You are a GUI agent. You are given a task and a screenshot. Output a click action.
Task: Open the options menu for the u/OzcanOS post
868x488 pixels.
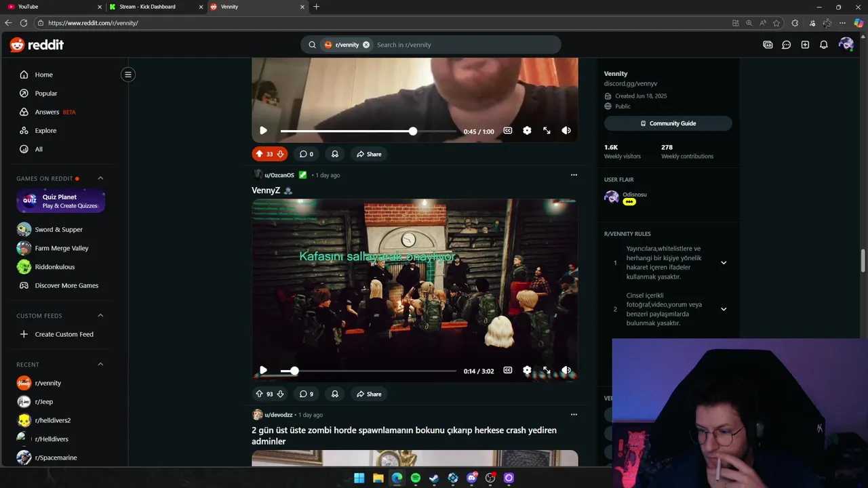click(574, 175)
